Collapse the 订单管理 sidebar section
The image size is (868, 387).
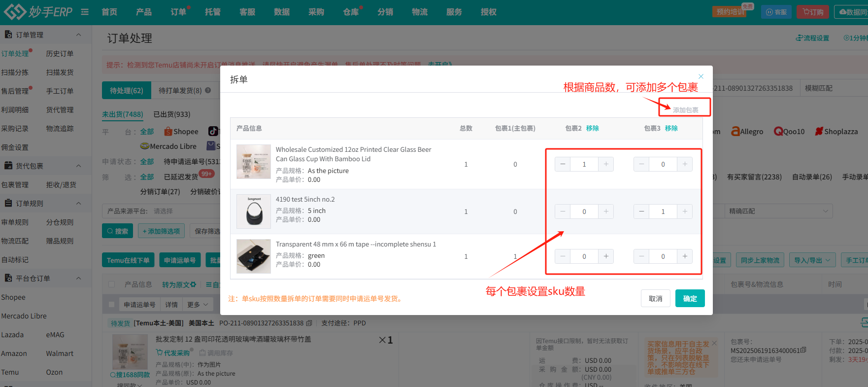click(x=78, y=35)
